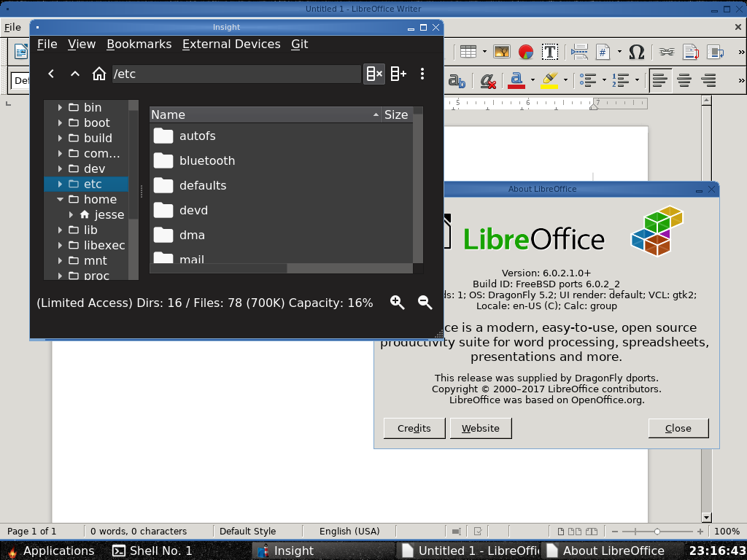Go to the home folder in Insight

click(x=98, y=74)
